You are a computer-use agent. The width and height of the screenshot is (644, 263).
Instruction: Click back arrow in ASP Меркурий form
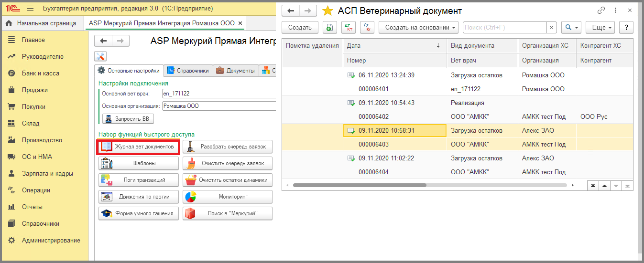click(103, 41)
